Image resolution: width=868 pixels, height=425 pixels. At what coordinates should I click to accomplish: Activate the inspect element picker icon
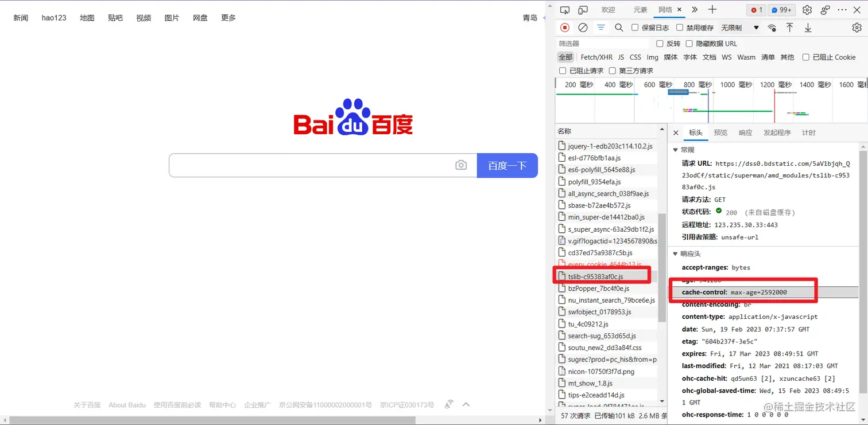pos(565,10)
